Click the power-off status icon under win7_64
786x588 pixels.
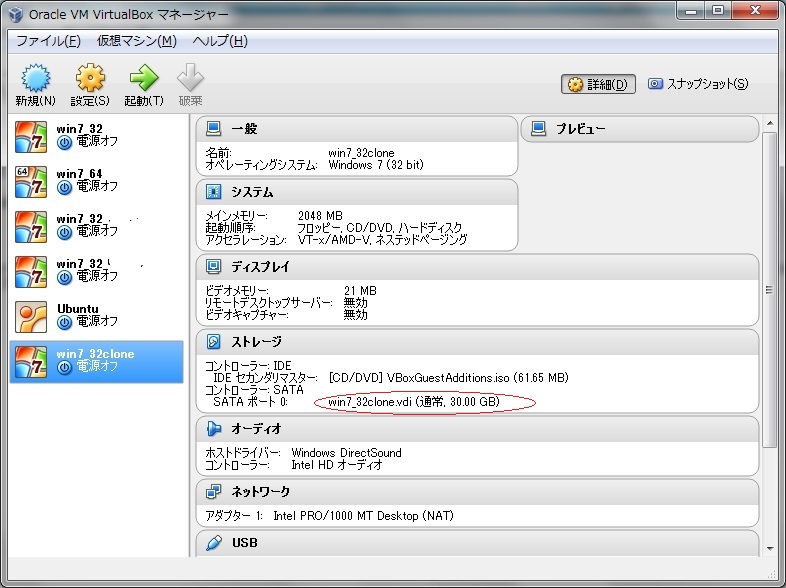64,187
